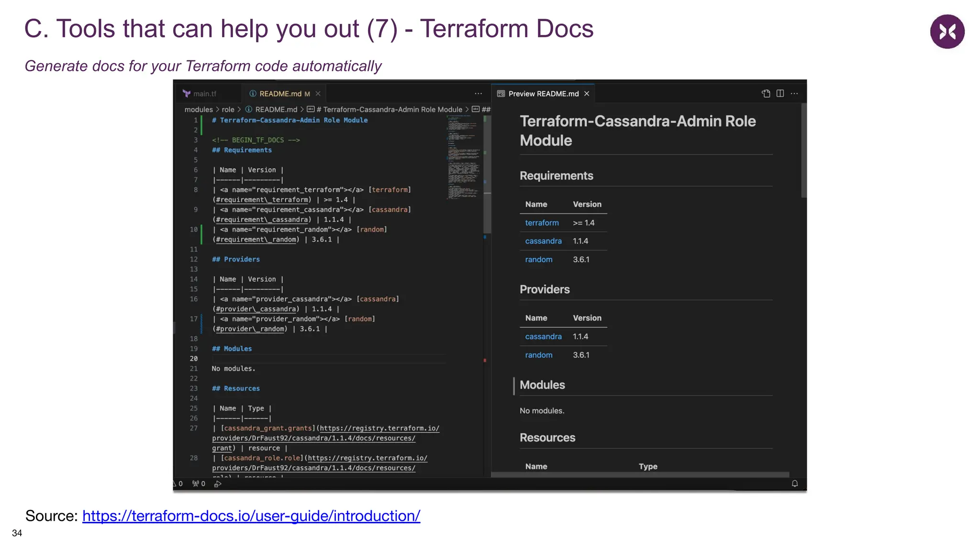Click the 'modules' breadcrumb
This screenshot has height=551, width=980.
199,110
